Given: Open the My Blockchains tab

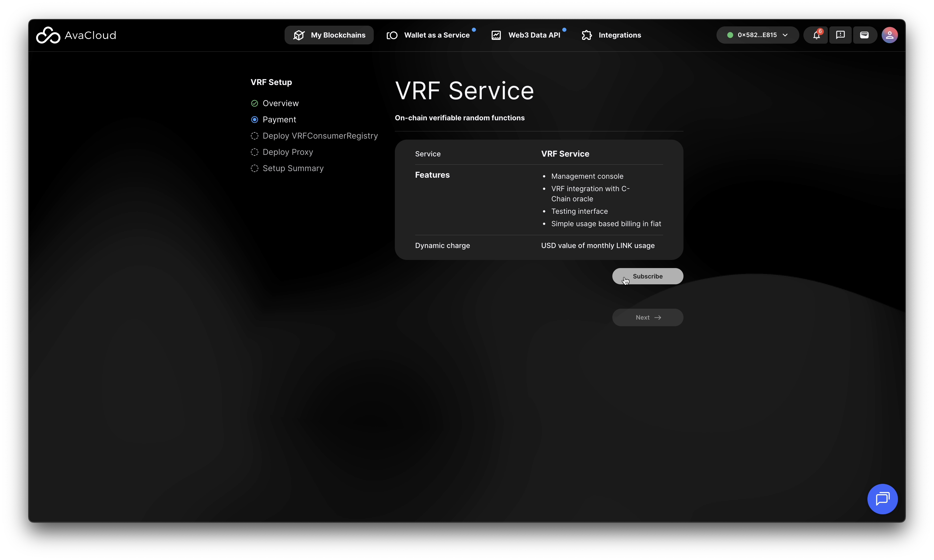Looking at the screenshot, I should click(x=329, y=35).
